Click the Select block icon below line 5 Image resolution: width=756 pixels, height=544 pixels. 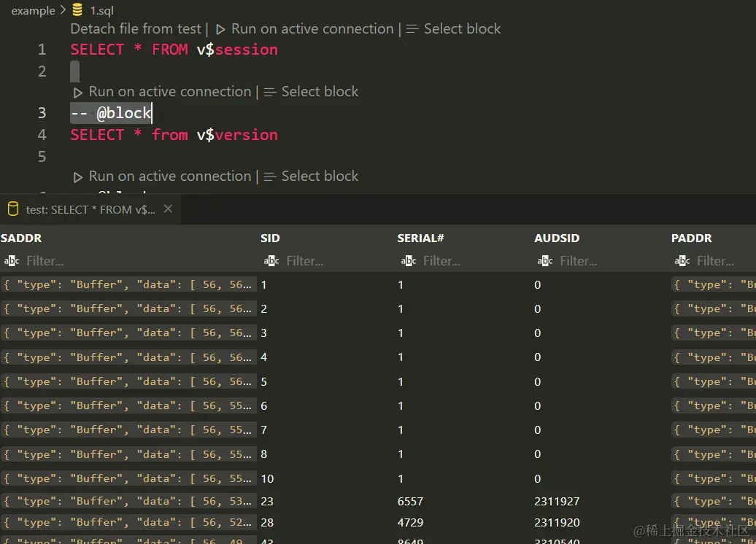[270, 176]
